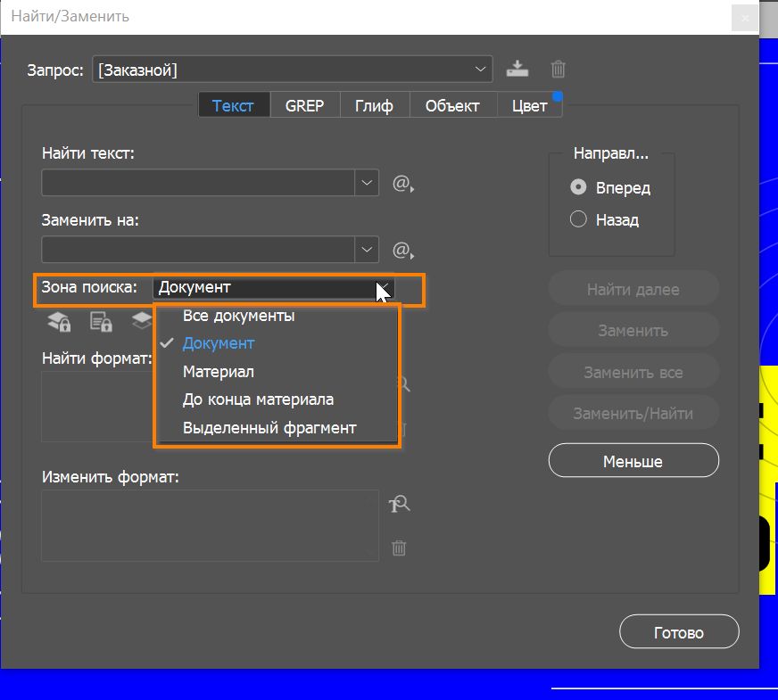The width and height of the screenshot is (778, 700).
Task: Expand the Запрос dropdown list
Action: pyautogui.click(x=480, y=69)
